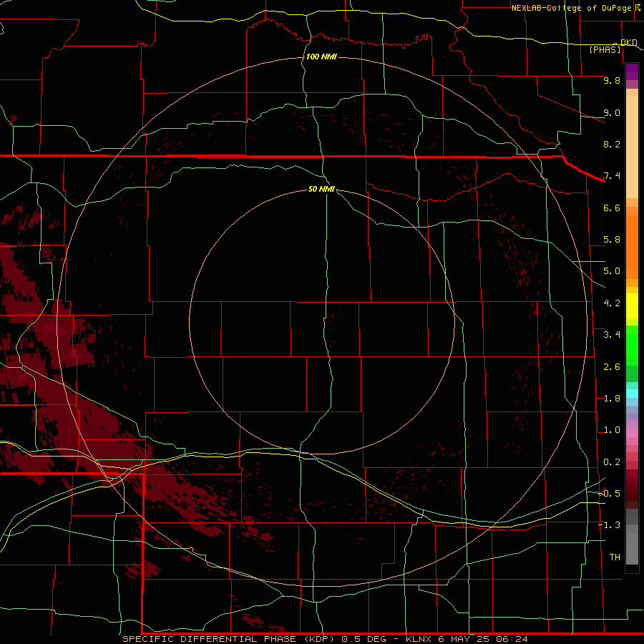
Task: Click the 8.2 scale value
Action: (612, 144)
